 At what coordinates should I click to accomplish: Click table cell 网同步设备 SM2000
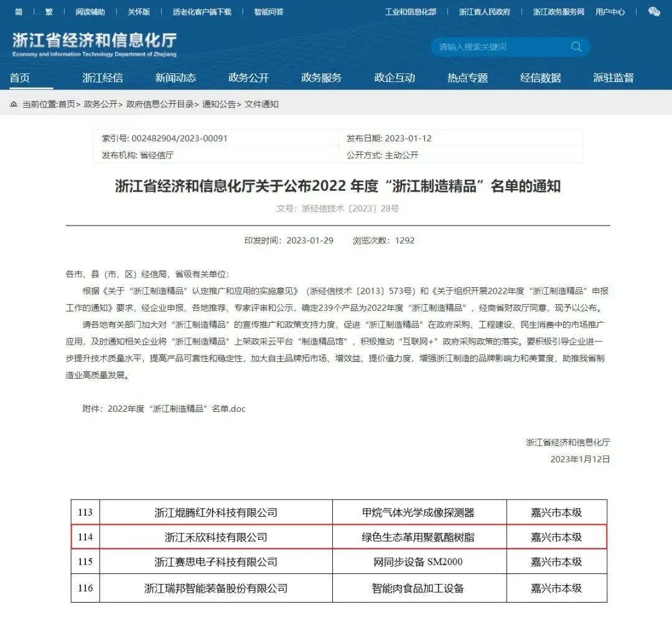pos(418,562)
